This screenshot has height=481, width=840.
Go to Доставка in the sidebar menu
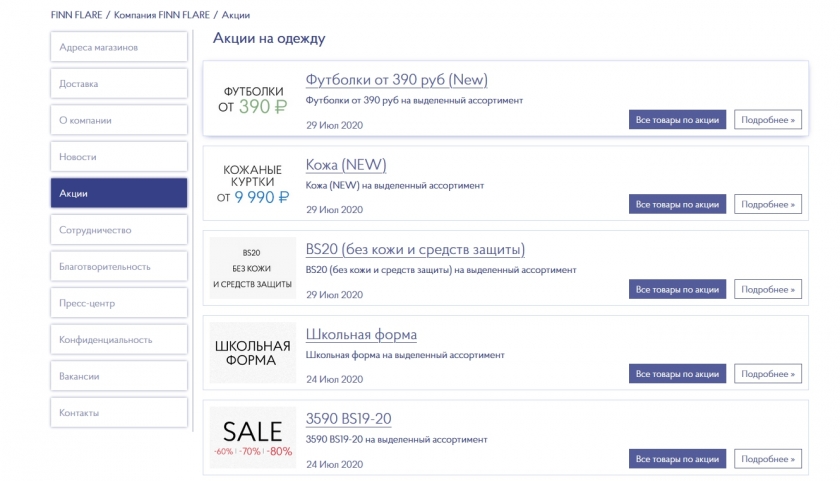[x=119, y=84]
